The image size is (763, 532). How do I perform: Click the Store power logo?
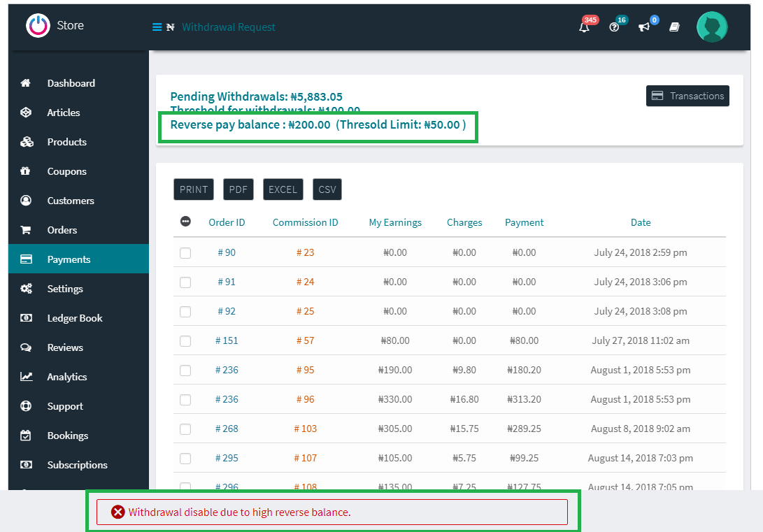[38, 26]
